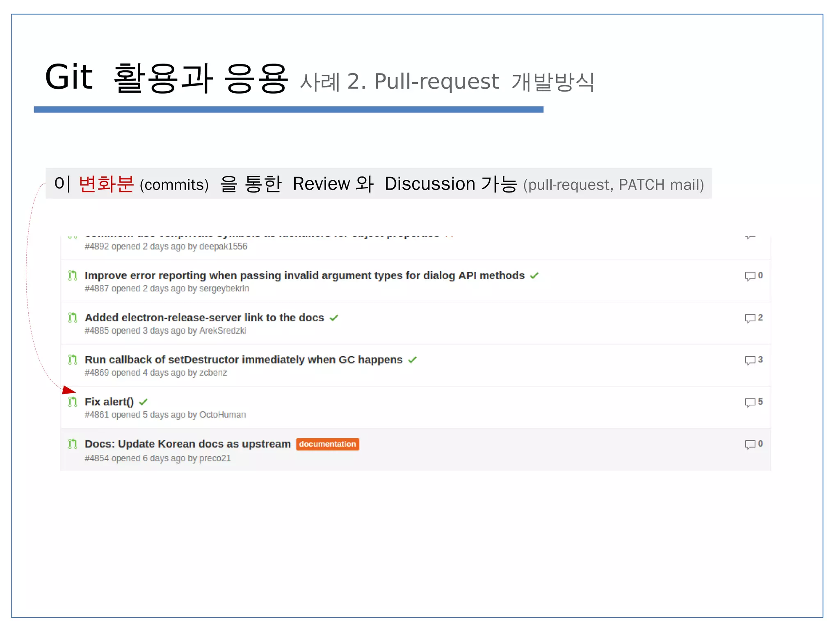
Task: Click the pull request icon beside 'Run callback of setDestructor'
Action: (73, 360)
